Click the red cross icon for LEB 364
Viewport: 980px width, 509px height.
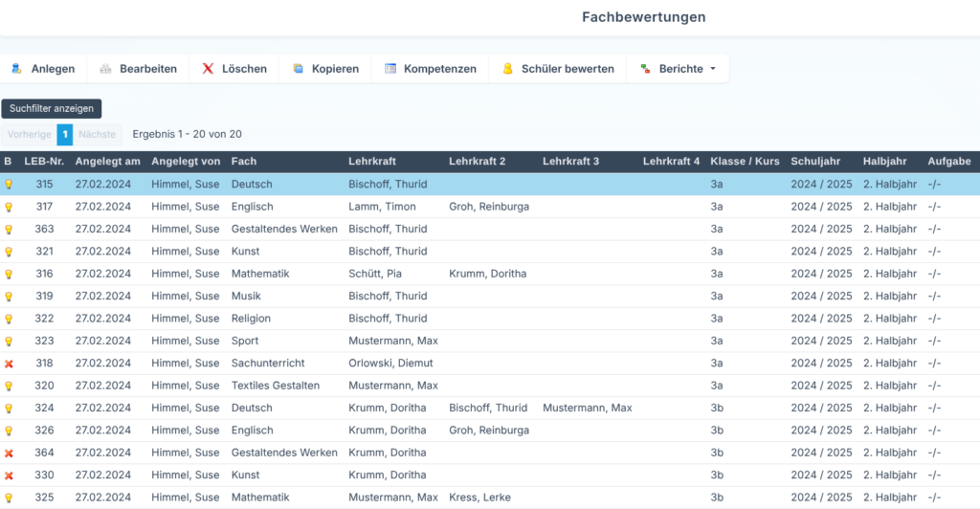[x=9, y=453]
